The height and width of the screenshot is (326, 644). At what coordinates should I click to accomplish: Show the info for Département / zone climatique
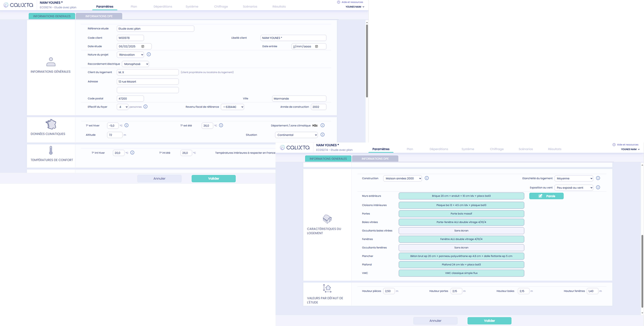tap(322, 125)
